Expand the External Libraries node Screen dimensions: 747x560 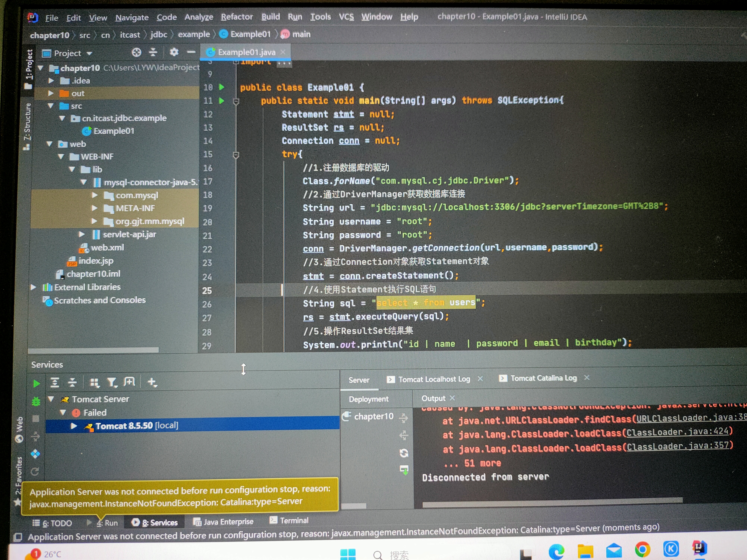coord(33,287)
